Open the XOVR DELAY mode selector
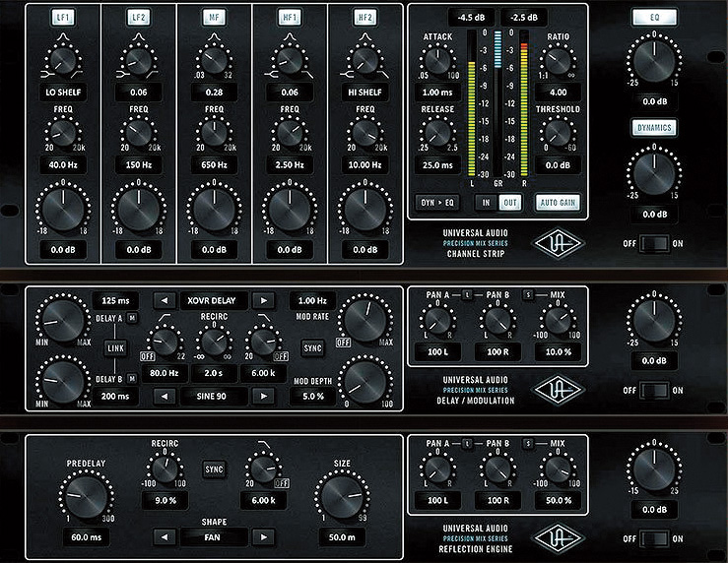Image resolution: width=728 pixels, height=563 pixels. point(212,300)
